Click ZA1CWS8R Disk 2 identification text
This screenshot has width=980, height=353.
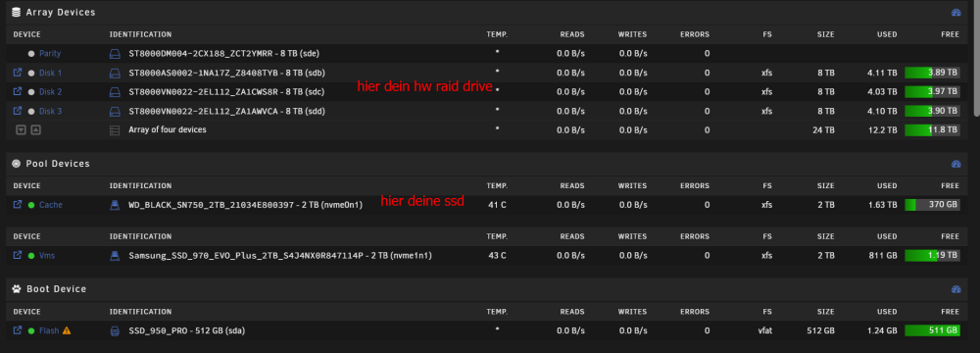(x=226, y=91)
